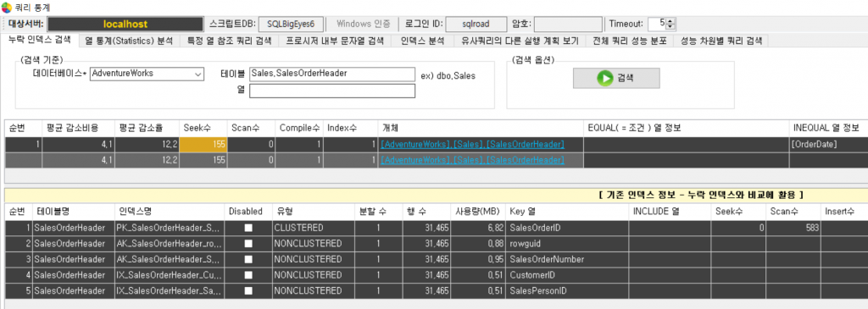
Task: Switch to 인덱스 분석 tab
Action: (422, 41)
